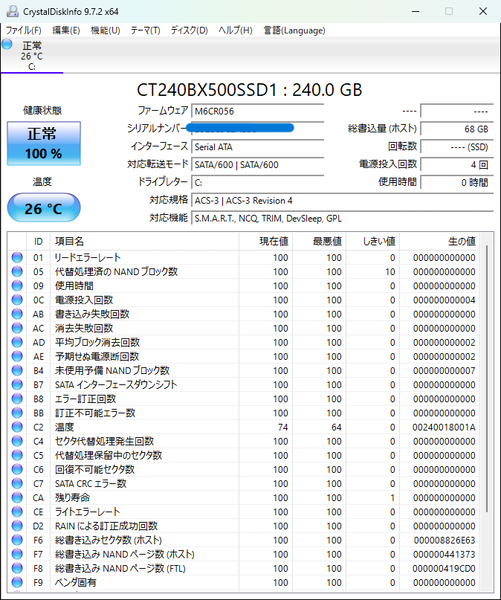Click status orb for F7 総書き込み NAND ページ数 (ホスト)

coord(17,554)
